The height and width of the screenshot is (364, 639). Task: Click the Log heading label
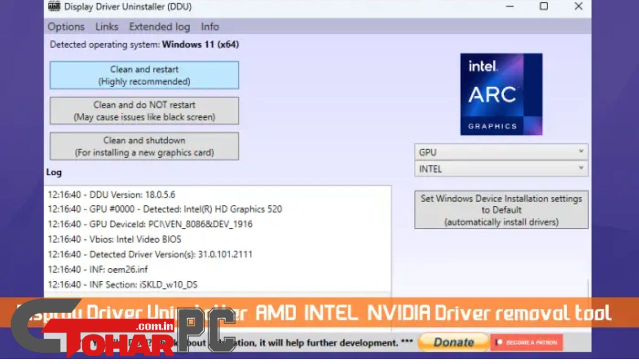pyautogui.click(x=54, y=173)
